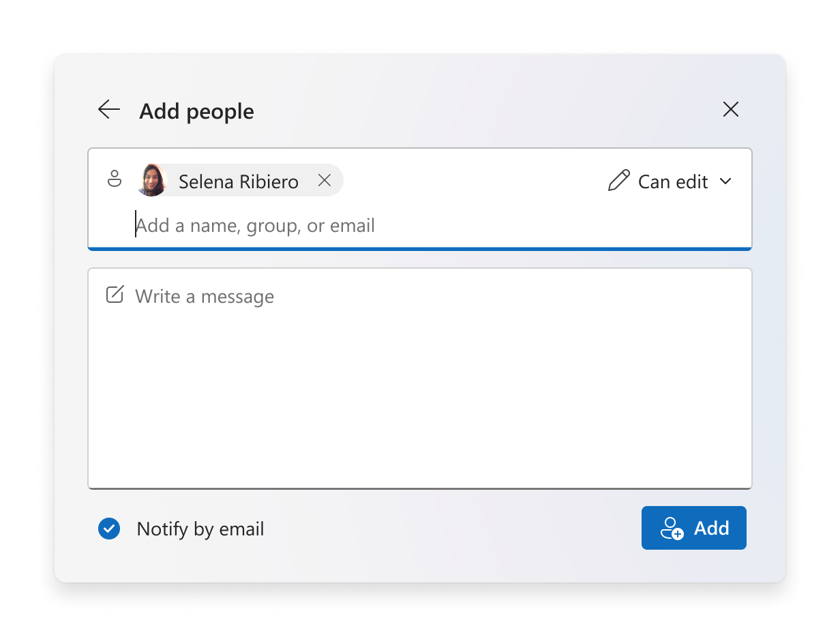Click Selena Ribiero's avatar photo

point(153,181)
